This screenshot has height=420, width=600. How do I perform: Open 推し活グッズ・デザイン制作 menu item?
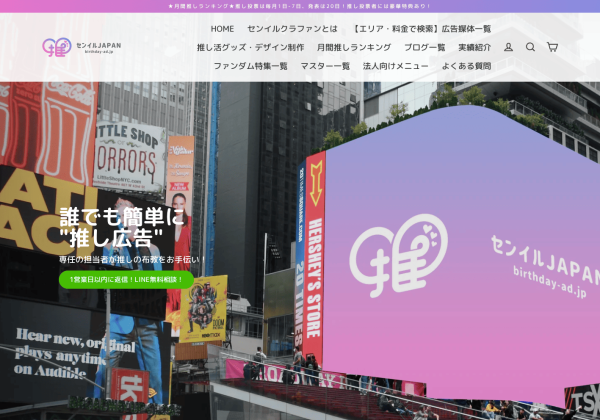pyautogui.click(x=250, y=47)
